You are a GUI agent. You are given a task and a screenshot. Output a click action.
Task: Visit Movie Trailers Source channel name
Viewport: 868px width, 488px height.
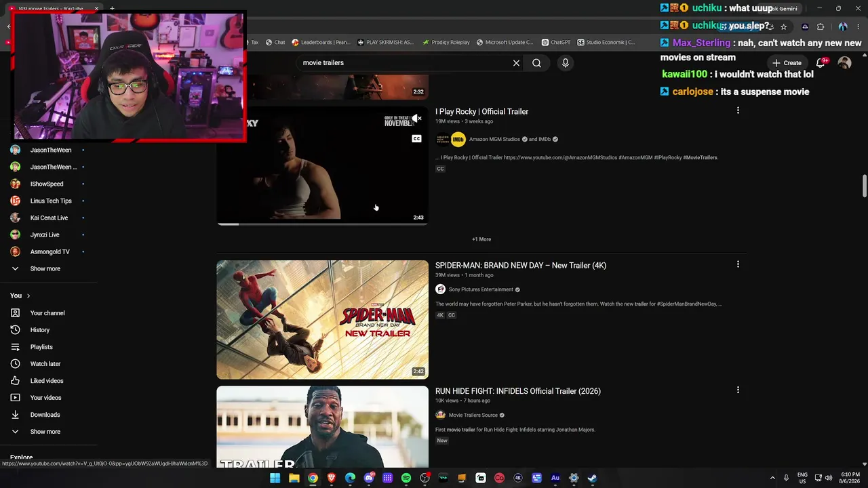tap(473, 415)
